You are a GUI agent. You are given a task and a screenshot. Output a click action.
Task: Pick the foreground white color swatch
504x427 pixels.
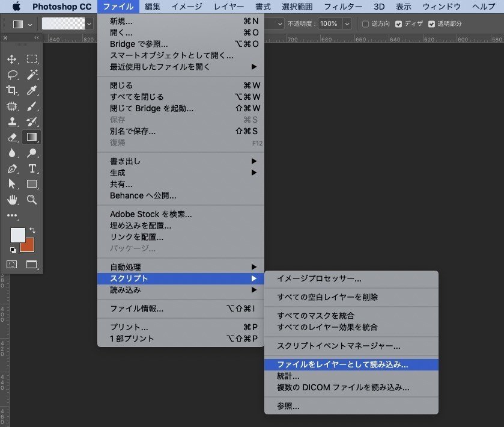17,235
